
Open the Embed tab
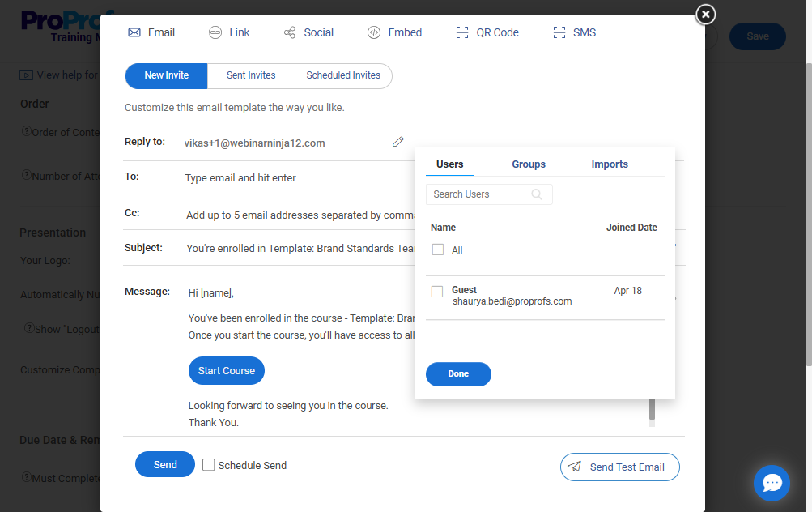[394, 32]
